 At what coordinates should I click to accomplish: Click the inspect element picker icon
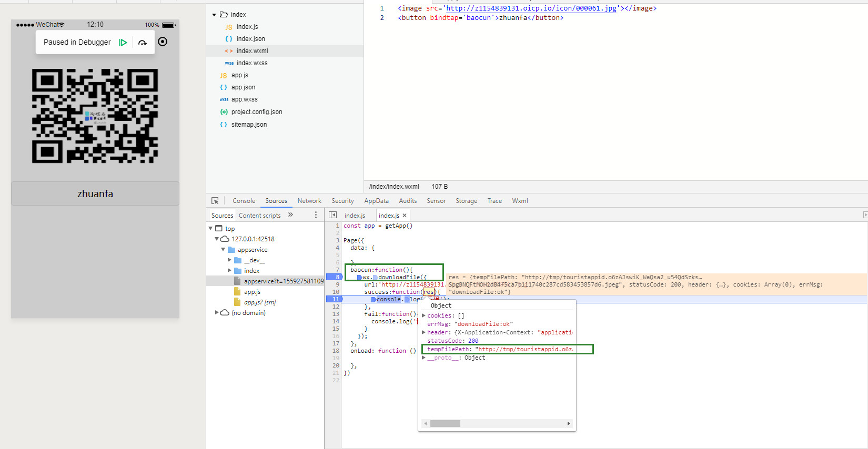click(x=215, y=201)
